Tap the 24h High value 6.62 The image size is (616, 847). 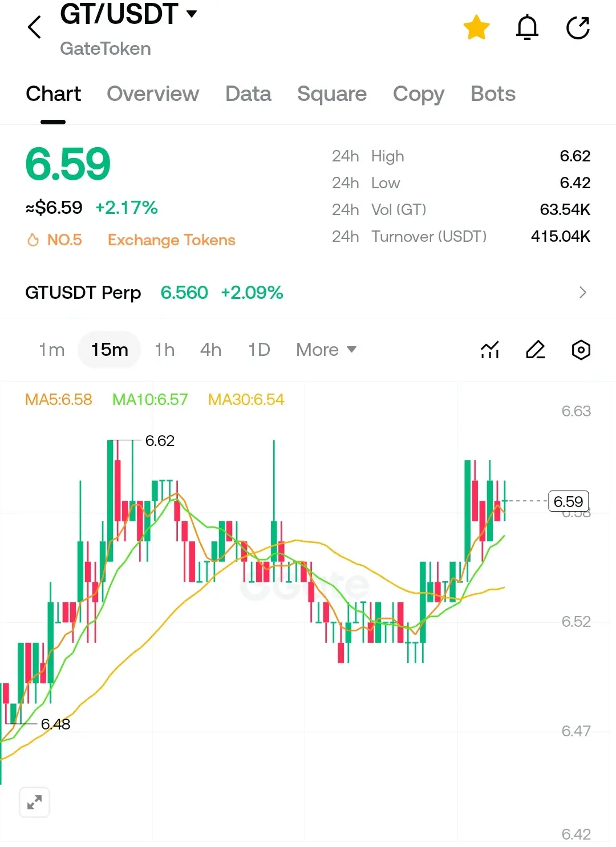pos(575,156)
